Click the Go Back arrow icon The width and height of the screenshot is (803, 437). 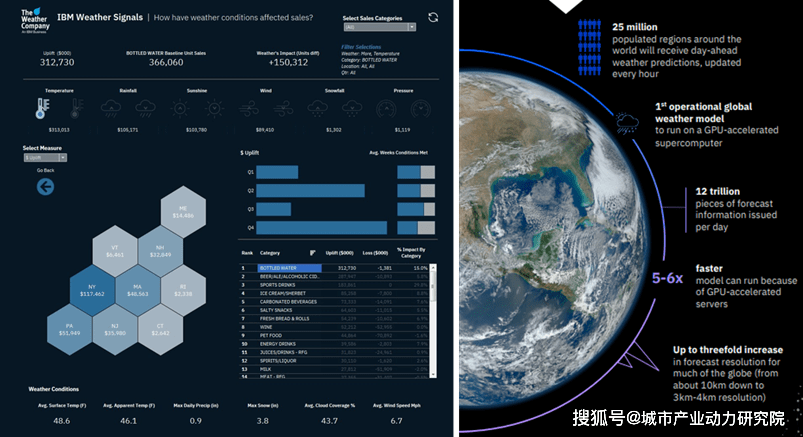coord(45,186)
